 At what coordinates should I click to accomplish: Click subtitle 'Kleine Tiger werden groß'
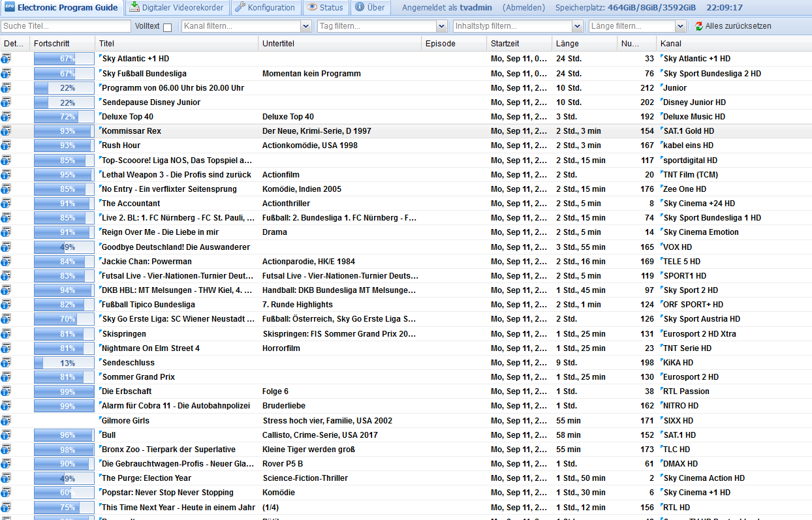pos(309,450)
